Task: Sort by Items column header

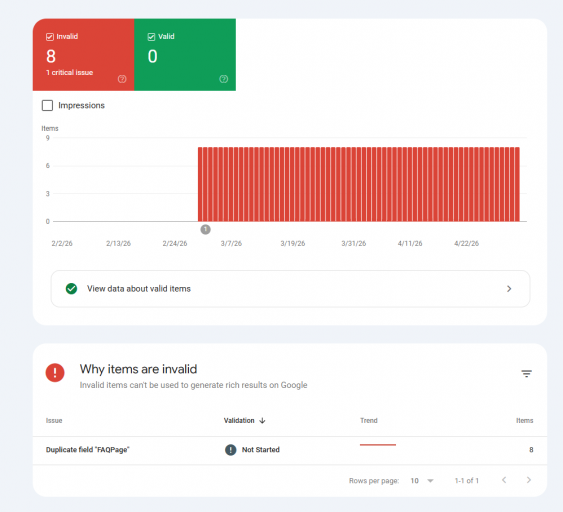Action: [525, 420]
